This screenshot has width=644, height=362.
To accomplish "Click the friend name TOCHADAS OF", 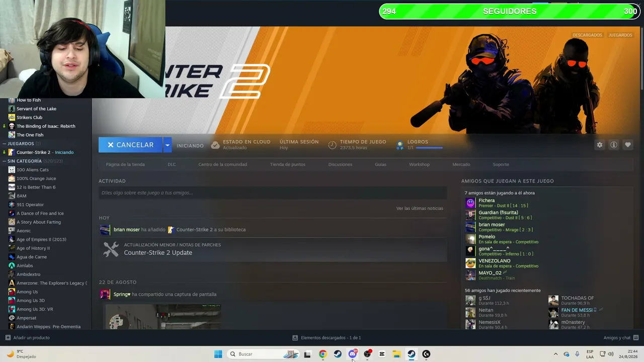I will (x=578, y=298).
